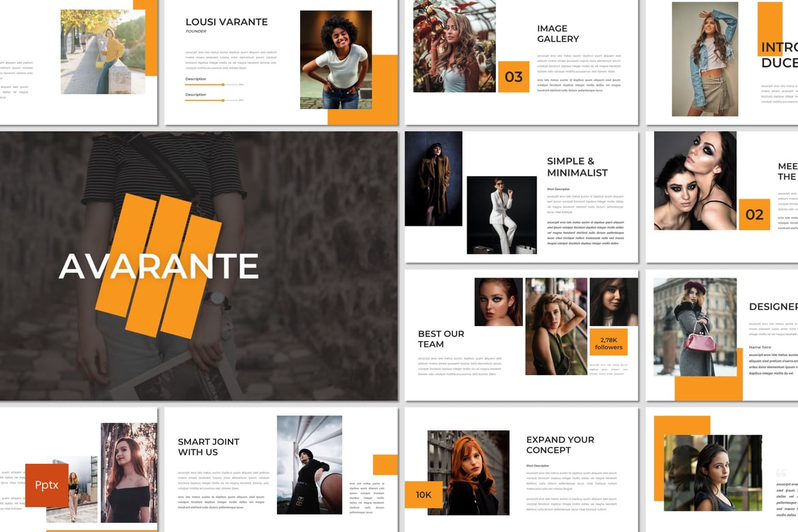Select photo of woman reflected in glass
Viewport: 798px width, 532px height.
point(713,473)
